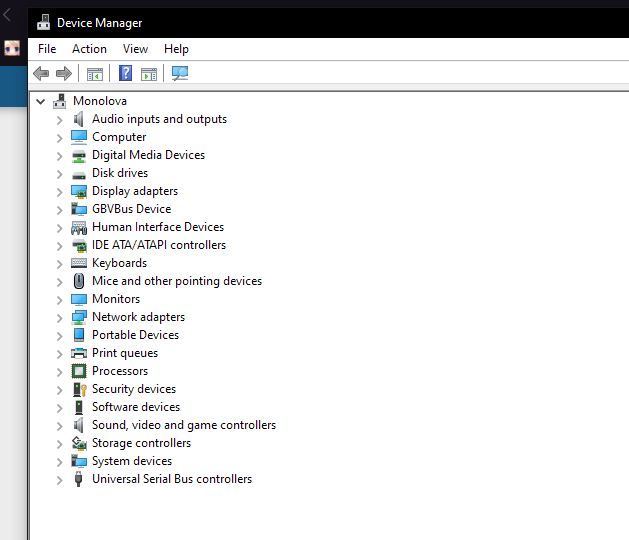The image size is (629, 540).
Task: Click the Human Interface Devices gamepad icon
Action: click(79, 227)
